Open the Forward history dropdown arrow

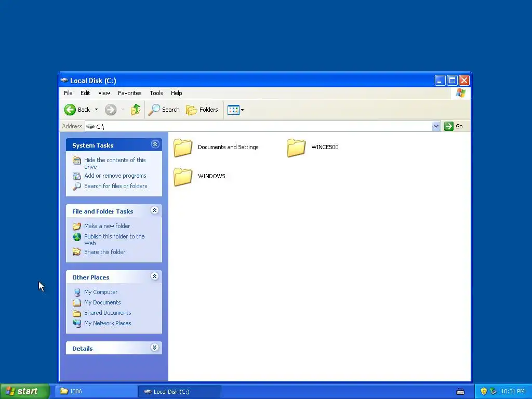[x=123, y=110]
